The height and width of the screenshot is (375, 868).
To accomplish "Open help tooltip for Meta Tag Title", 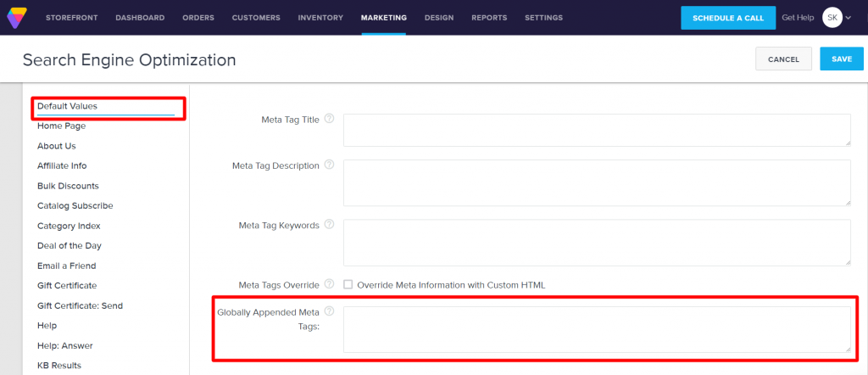I will point(330,119).
